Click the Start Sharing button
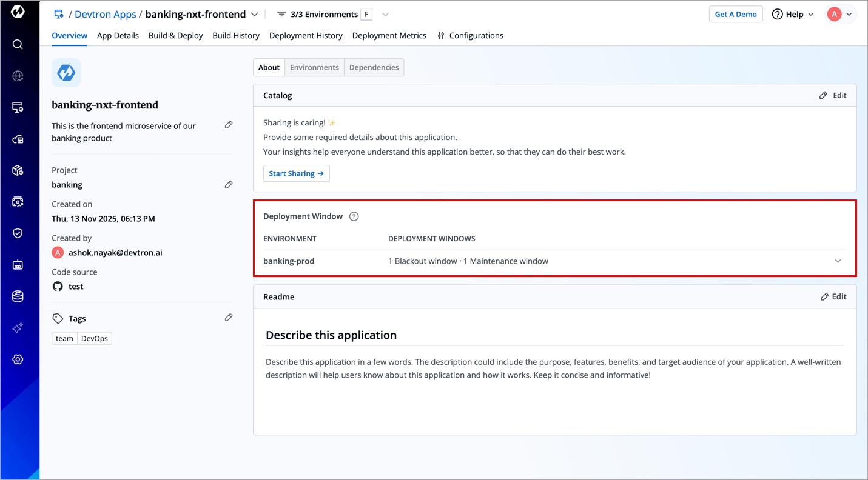Viewport: 868px width, 480px height. tap(296, 174)
